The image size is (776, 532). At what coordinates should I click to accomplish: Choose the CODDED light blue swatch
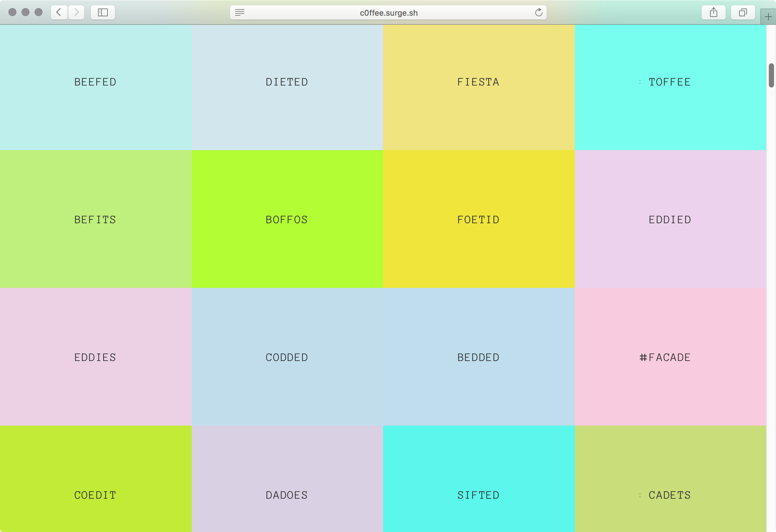(x=287, y=357)
